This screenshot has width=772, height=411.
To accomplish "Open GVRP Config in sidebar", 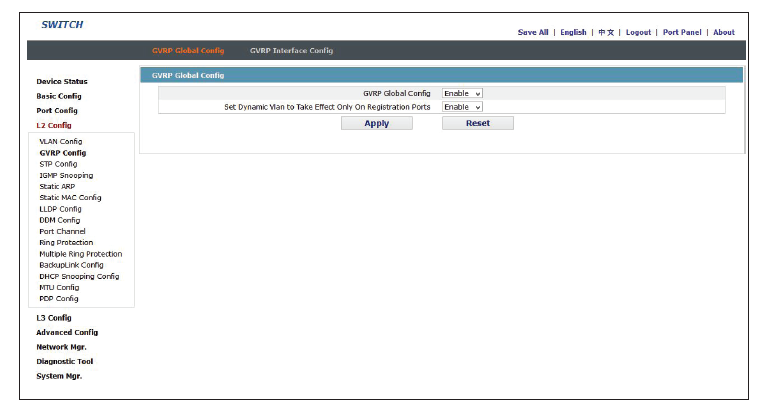I will pos(63,153).
